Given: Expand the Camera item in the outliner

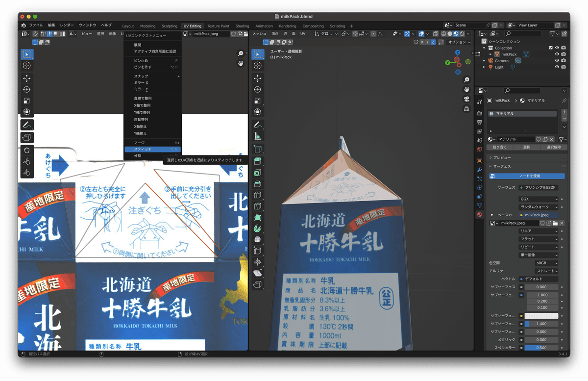Looking at the screenshot, I should [x=485, y=61].
